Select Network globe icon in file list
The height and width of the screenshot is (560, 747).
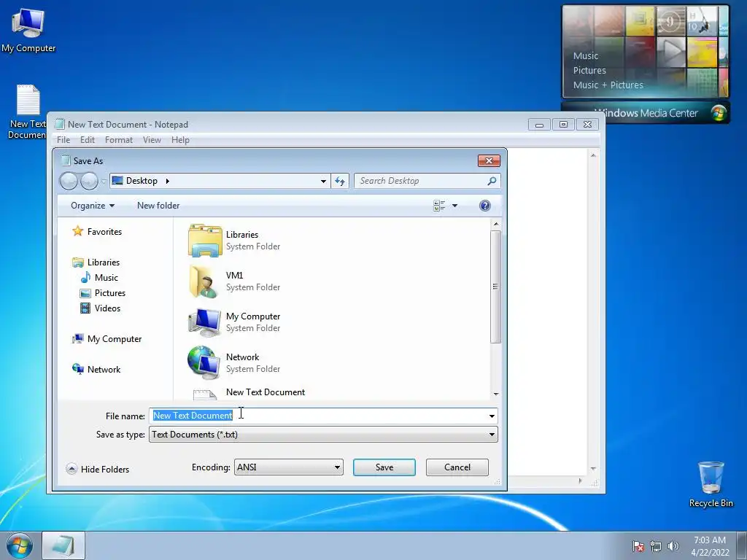coord(204,363)
